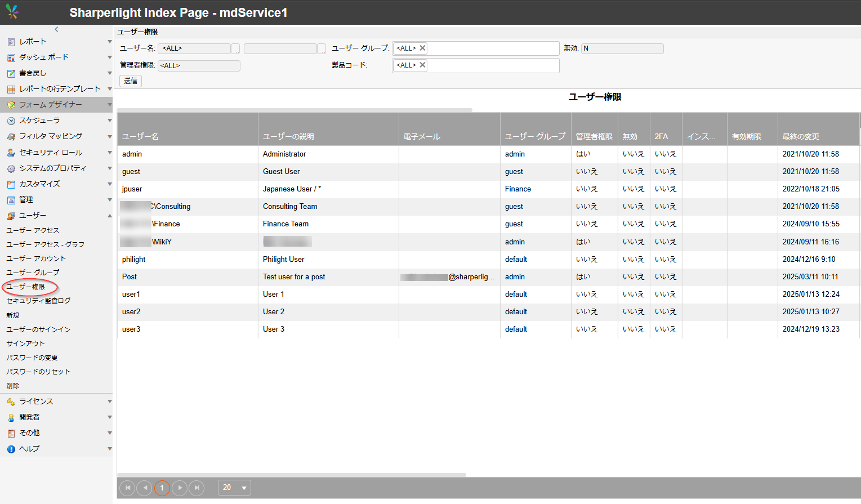The width and height of the screenshot is (861, 504).
Task: Select current page number 1 button
Action: click(162, 488)
